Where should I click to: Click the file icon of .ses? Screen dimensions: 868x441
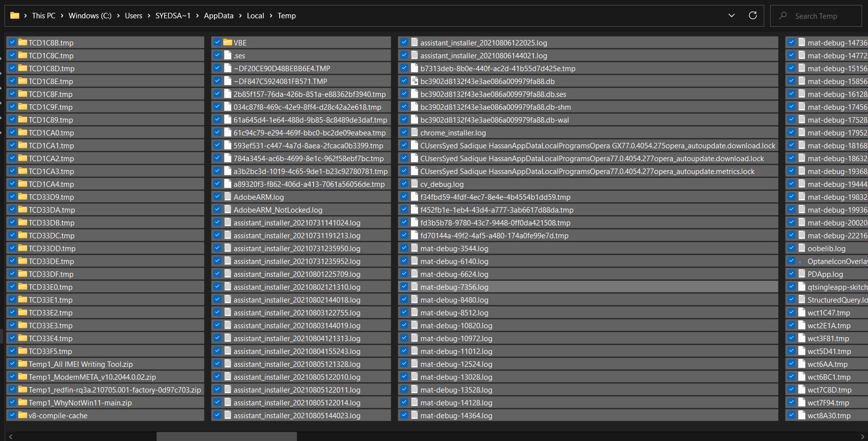point(228,55)
